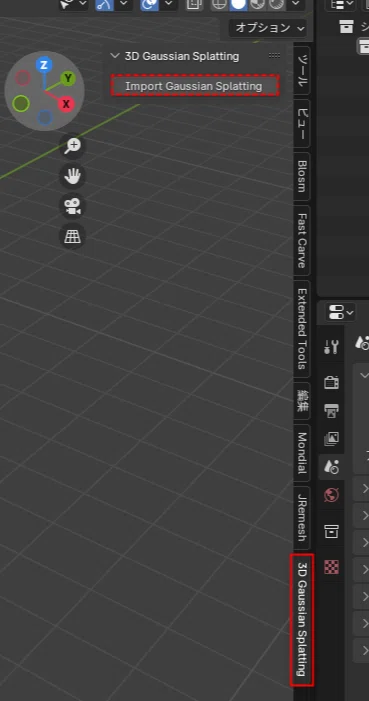The width and height of the screenshot is (369, 701).
Task: Select solid viewport shading
Action: pos(239,4)
